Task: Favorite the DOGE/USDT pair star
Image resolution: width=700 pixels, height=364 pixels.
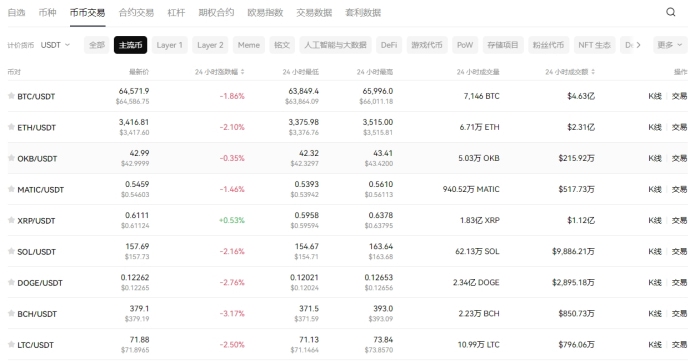Action: (11, 282)
